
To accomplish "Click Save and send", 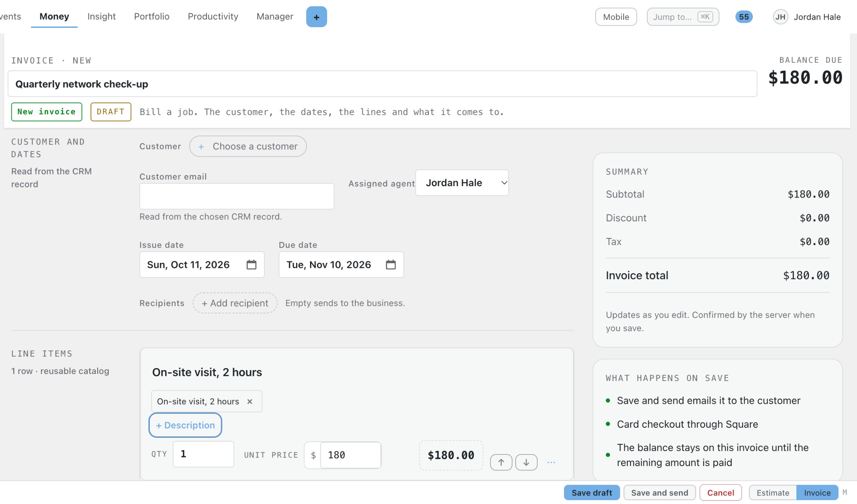I will (x=660, y=493).
